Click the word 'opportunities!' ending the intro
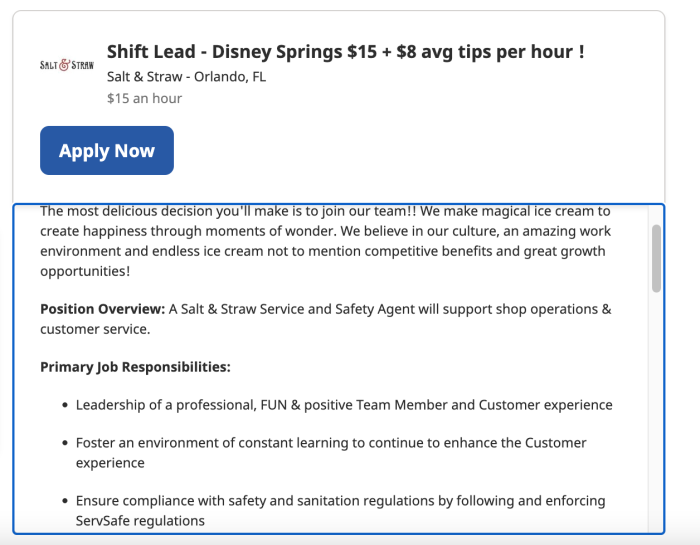Viewport: 700px width, 545px height. tap(85, 271)
